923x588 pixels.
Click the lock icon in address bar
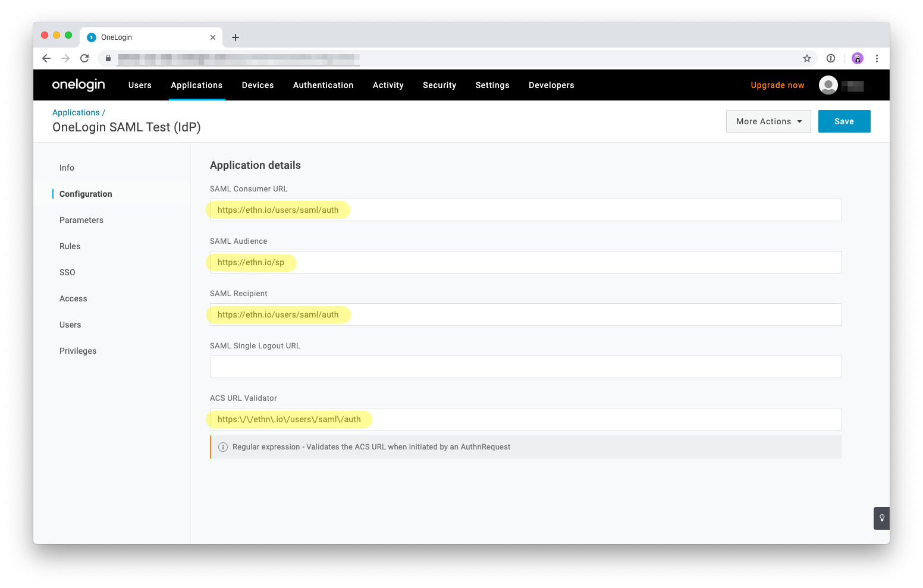pyautogui.click(x=108, y=58)
